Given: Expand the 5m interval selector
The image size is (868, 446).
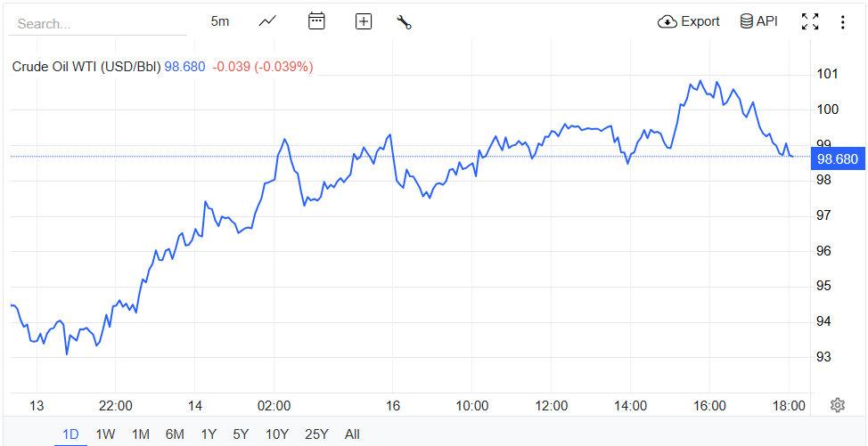Looking at the screenshot, I should point(220,21).
